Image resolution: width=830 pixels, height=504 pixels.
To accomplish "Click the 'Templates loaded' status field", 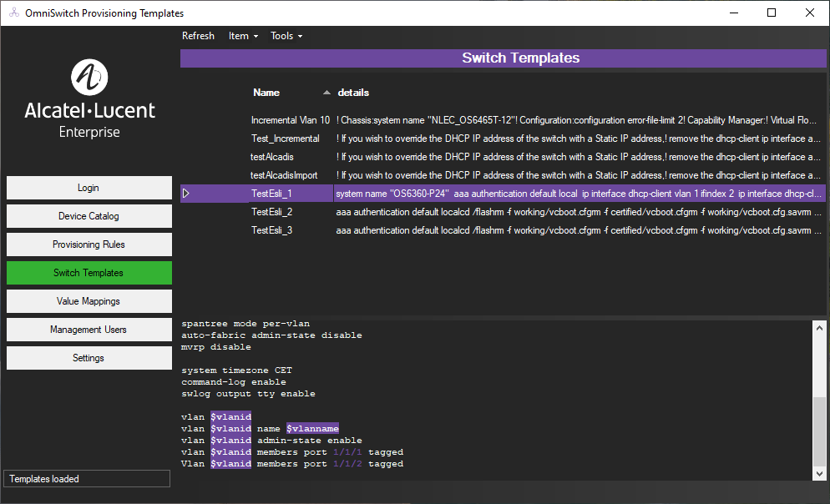I will coord(87,479).
